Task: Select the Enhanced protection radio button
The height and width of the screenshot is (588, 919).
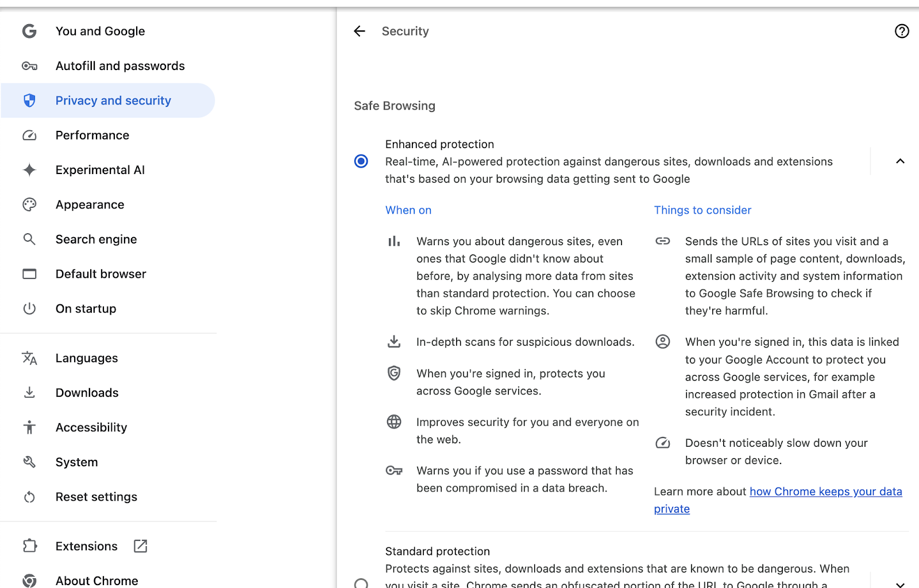Action: [361, 161]
